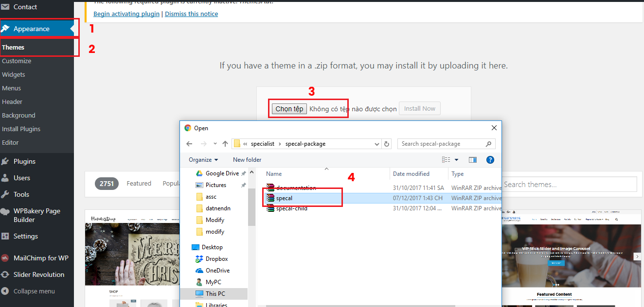Go to Widgets submenu
Viewport: 644px width, 307px height.
click(14, 74)
